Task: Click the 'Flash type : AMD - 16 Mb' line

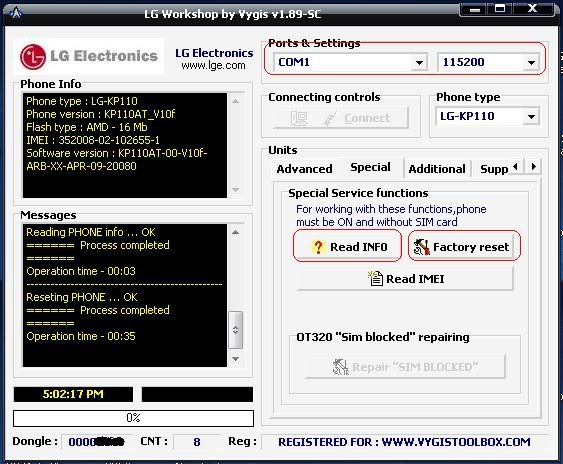Action: pos(87,127)
